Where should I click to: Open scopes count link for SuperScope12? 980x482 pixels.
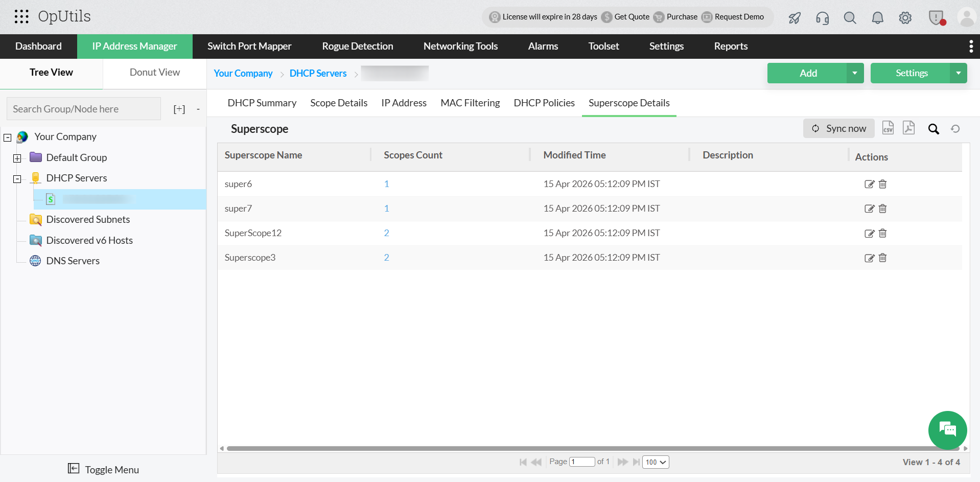(386, 233)
